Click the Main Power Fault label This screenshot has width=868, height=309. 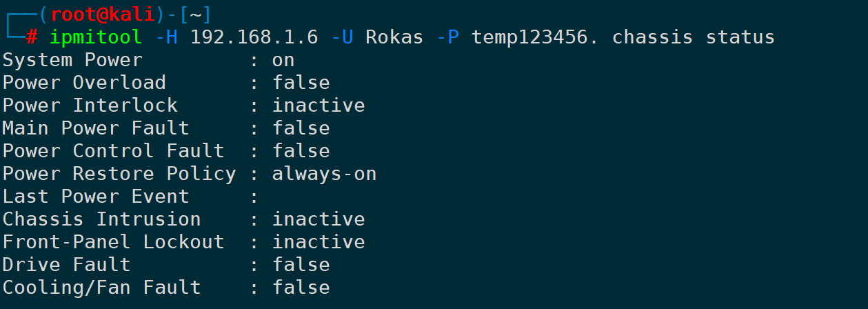[x=96, y=128]
